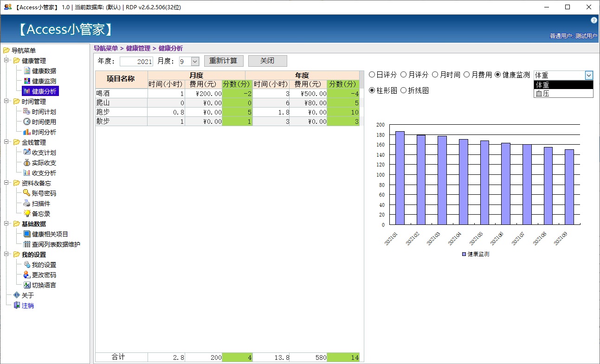This screenshot has width=600, height=364.
Task: Click the 注销 logout door icon
Action: pyautogui.click(x=17, y=306)
